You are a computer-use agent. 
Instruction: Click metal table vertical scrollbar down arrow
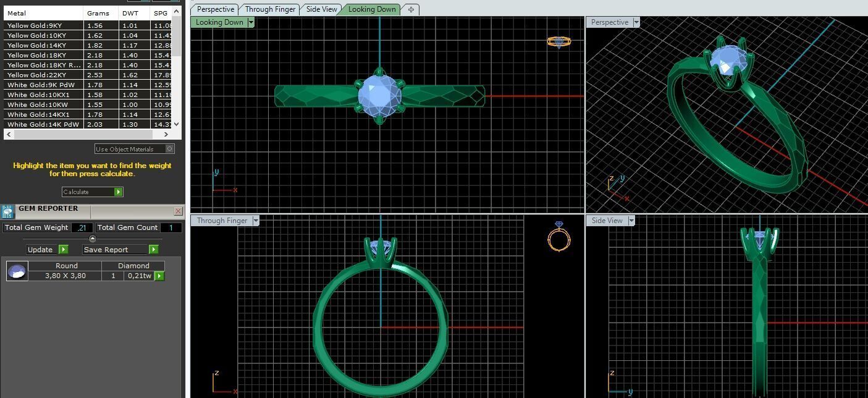point(177,124)
